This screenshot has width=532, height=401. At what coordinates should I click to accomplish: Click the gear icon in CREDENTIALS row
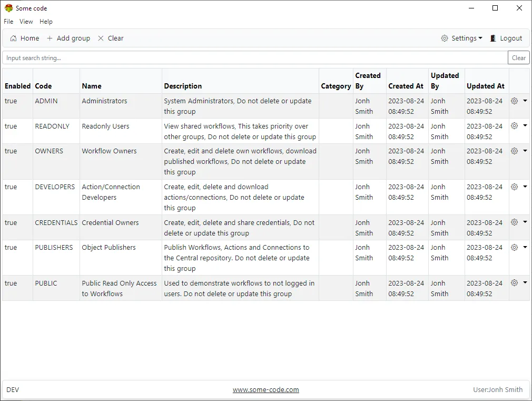coord(515,222)
